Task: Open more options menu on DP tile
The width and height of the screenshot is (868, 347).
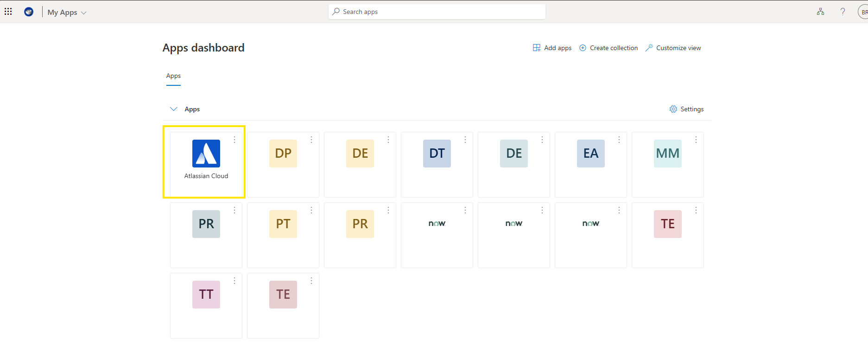Action: coord(311,140)
